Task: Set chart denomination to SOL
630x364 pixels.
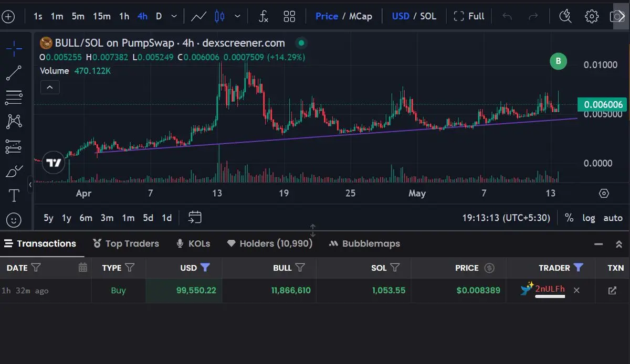Action: tap(428, 16)
